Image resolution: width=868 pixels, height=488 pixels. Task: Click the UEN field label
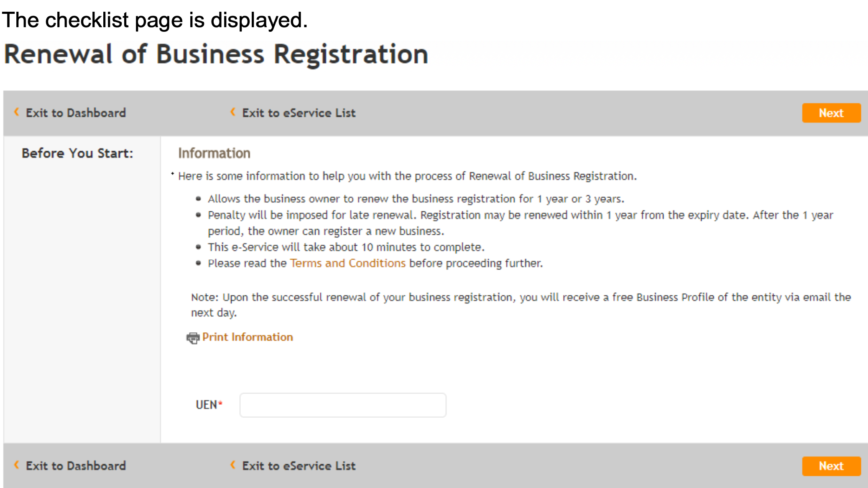point(207,404)
